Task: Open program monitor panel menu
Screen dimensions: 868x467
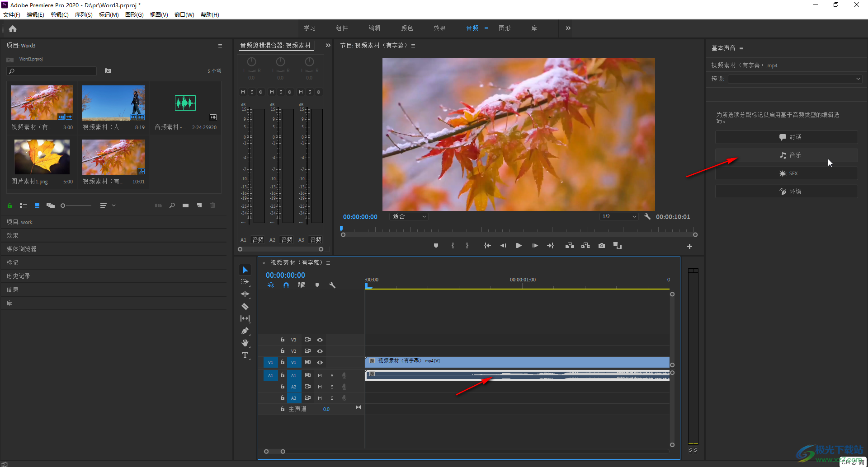Action: (x=413, y=46)
